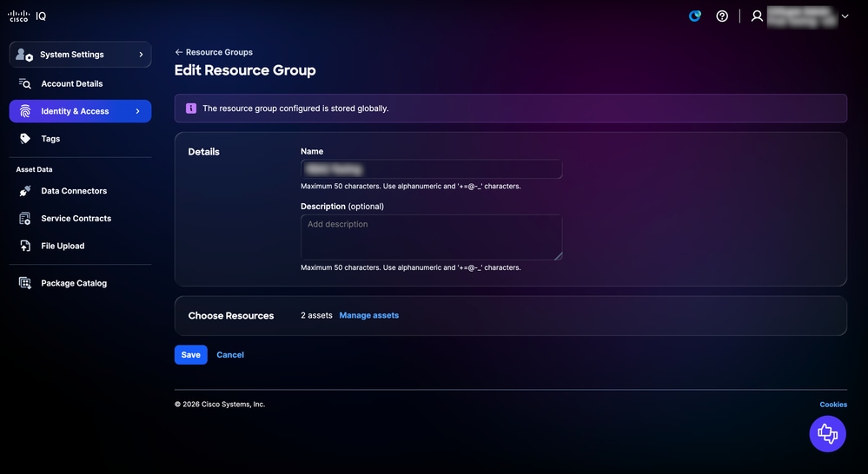Click the back arrow beside Resource Groups
The image size is (868, 474).
click(178, 52)
